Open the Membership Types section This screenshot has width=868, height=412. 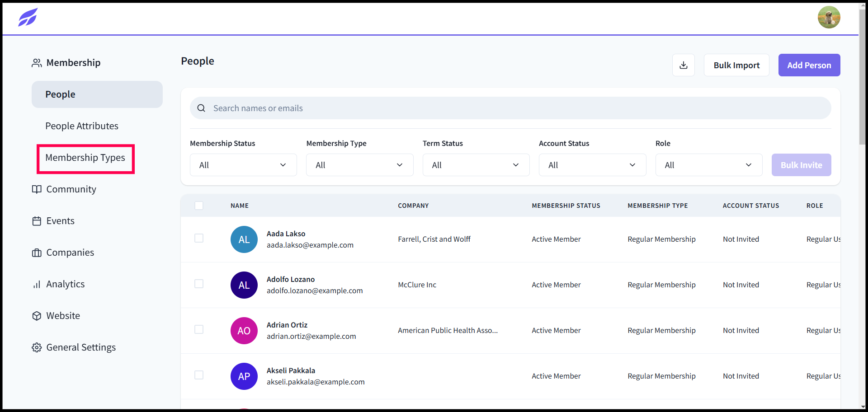coord(85,158)
